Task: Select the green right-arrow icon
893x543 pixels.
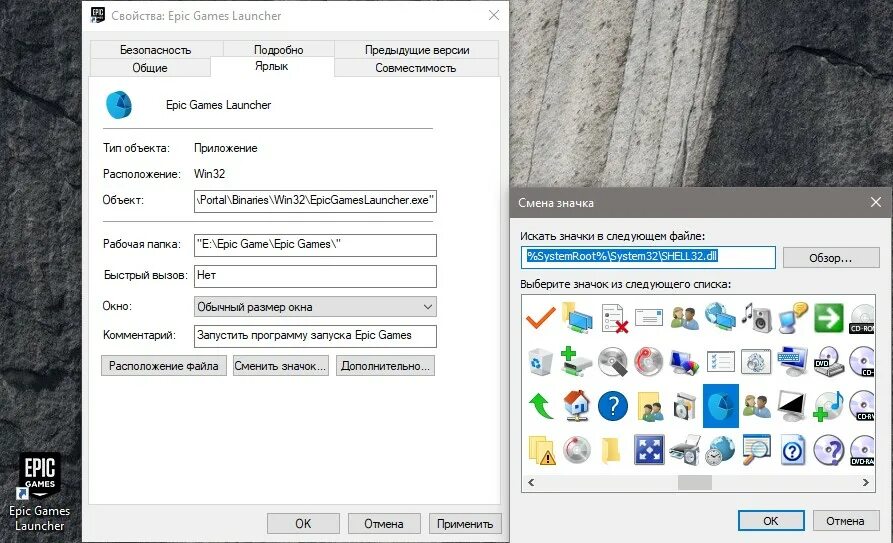Action: 828,317
